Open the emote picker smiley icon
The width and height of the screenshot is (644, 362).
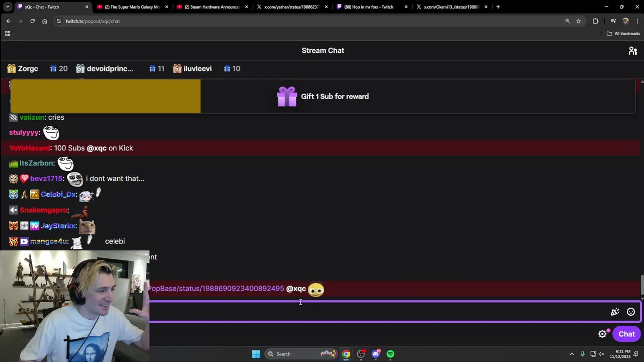click(631, 312)
